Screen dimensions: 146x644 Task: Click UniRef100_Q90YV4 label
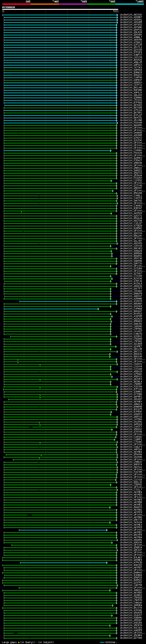[131, 233]
